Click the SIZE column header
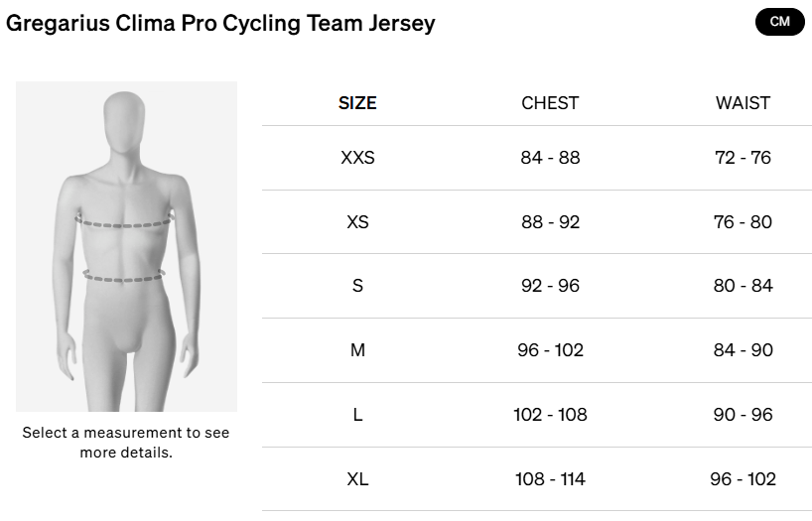Viewport: 812px width, 521px height. coord(357,103)
